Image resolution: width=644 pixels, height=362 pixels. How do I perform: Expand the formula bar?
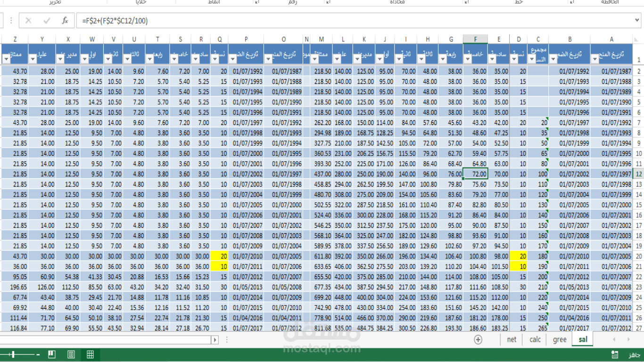pos(637,21)
